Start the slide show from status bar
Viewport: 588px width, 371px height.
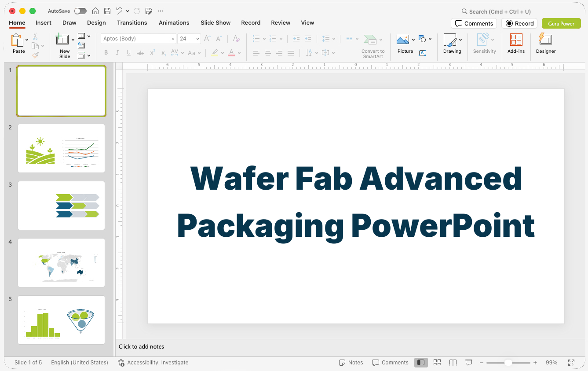[469, 363]
